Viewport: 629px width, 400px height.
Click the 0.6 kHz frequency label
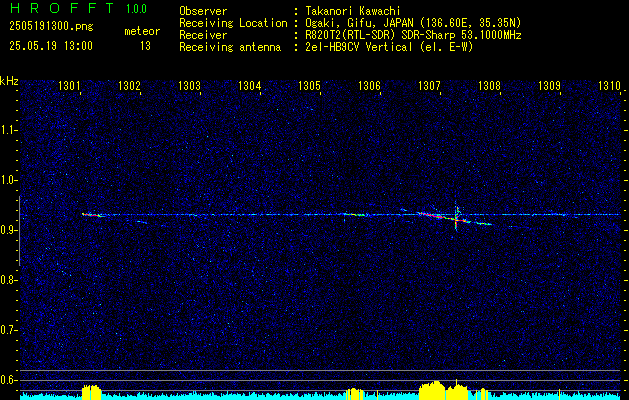click(8, 380)
